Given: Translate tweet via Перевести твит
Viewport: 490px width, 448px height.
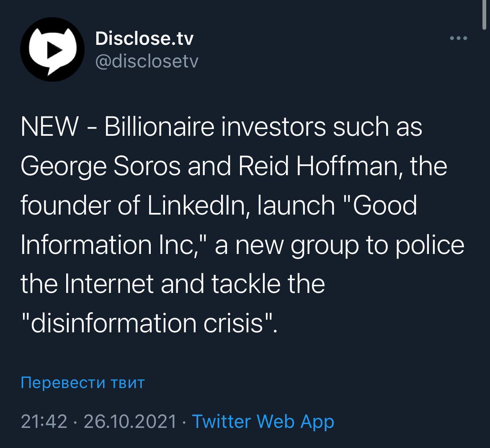Looking at the screenshot, I should pyautogui.click(x=83, y=383).
